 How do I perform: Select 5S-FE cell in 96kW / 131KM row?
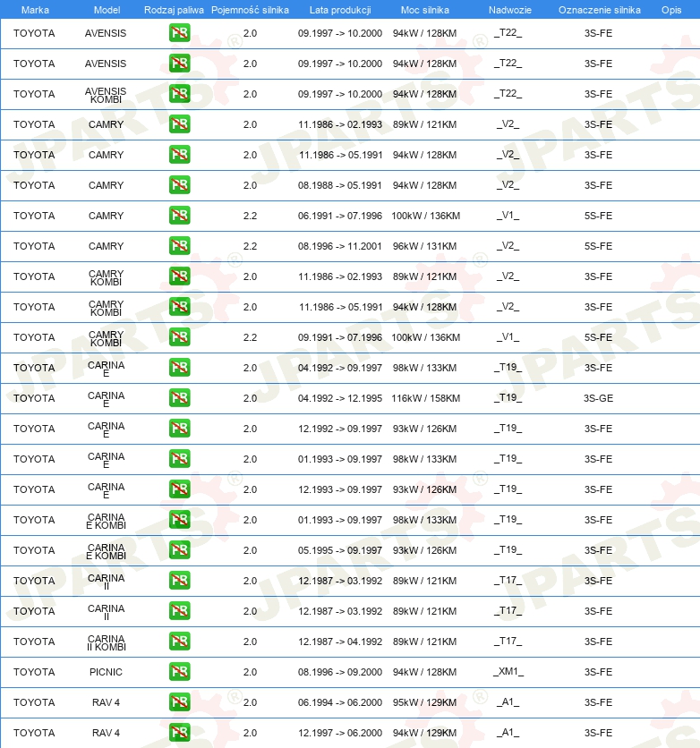pos(598,246)
